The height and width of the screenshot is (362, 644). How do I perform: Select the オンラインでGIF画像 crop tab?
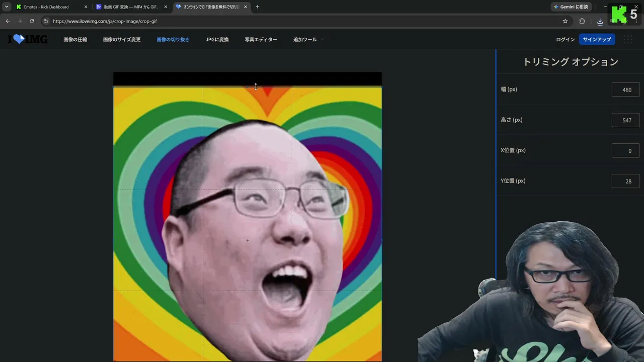[x=211, y=7]
